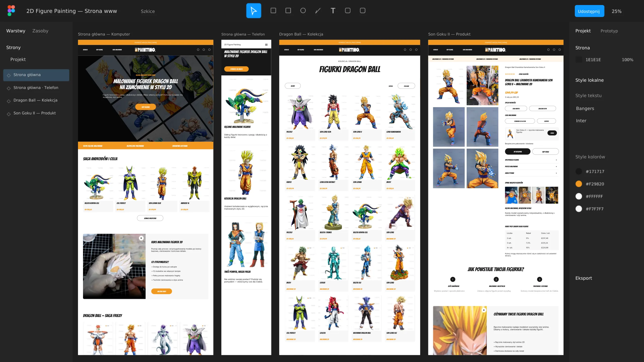Click the Zobacz wszystkie button on homepage frame
This screenshot has width=644, height=362.
tap(150, 218)
